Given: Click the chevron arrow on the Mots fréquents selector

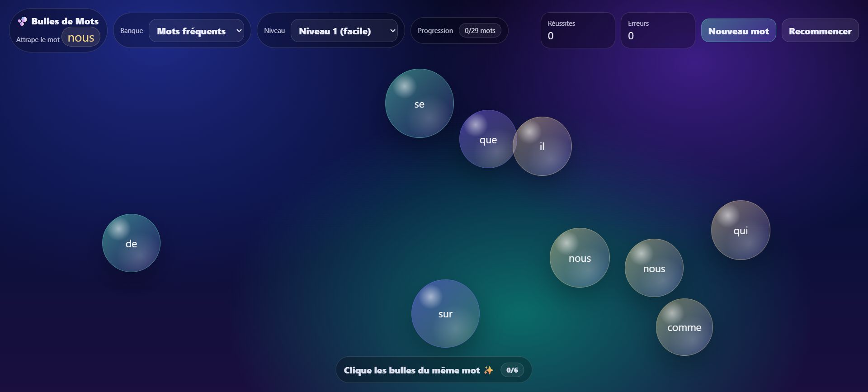Looking at the screenshot, I should (239, 31).
